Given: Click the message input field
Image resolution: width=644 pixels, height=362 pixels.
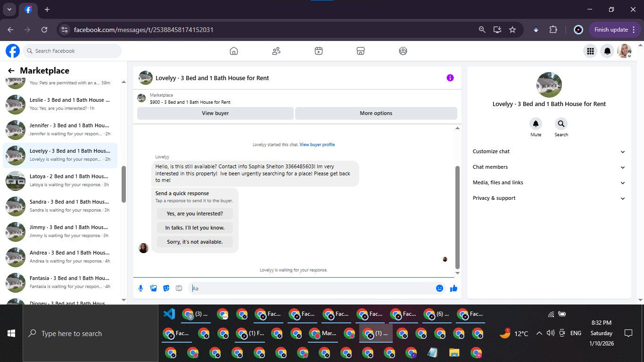Looking at the screenshot, I should [317, 288].
